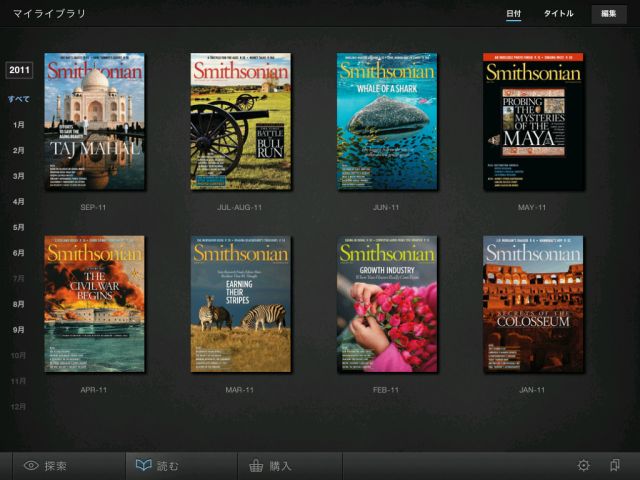Screen dimensions: 640x480
Task: Select the dimmed 10月 month entry
Action: coord(18,356)
